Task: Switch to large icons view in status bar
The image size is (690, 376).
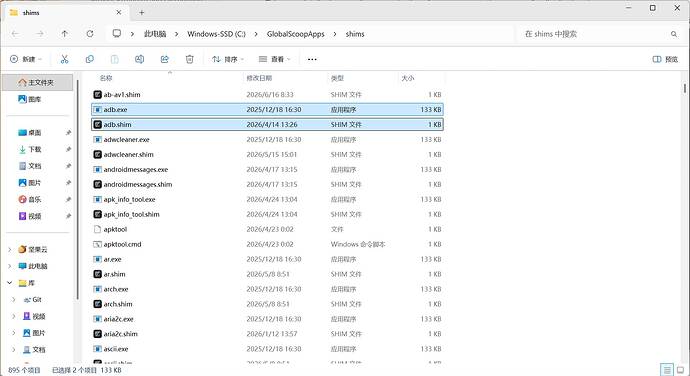Action: (x=680, y=369)
